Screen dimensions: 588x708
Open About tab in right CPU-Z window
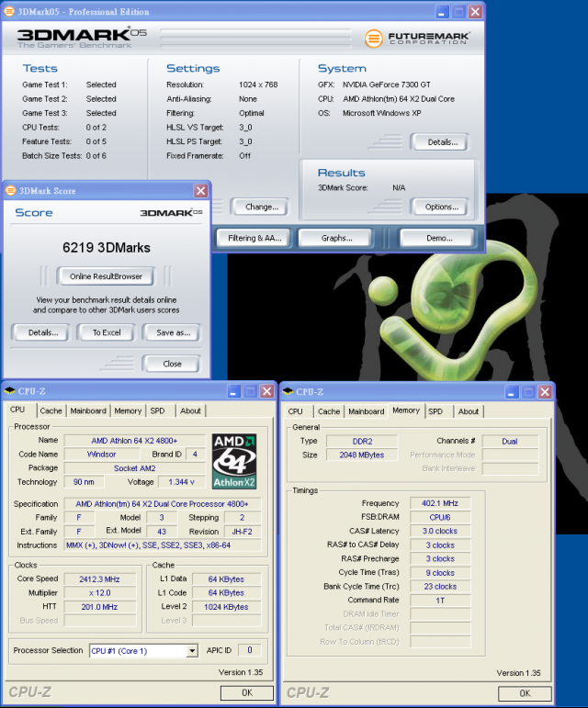[x=469, y=411]
